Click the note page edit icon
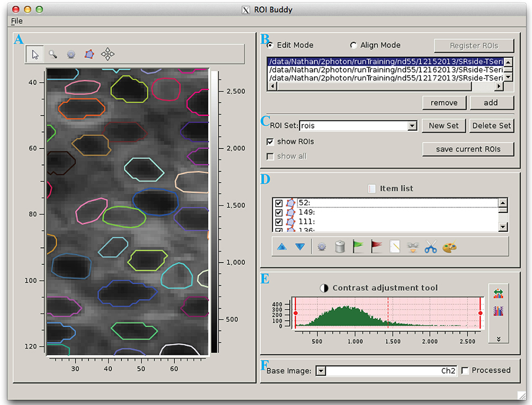 tap(395, 247)
